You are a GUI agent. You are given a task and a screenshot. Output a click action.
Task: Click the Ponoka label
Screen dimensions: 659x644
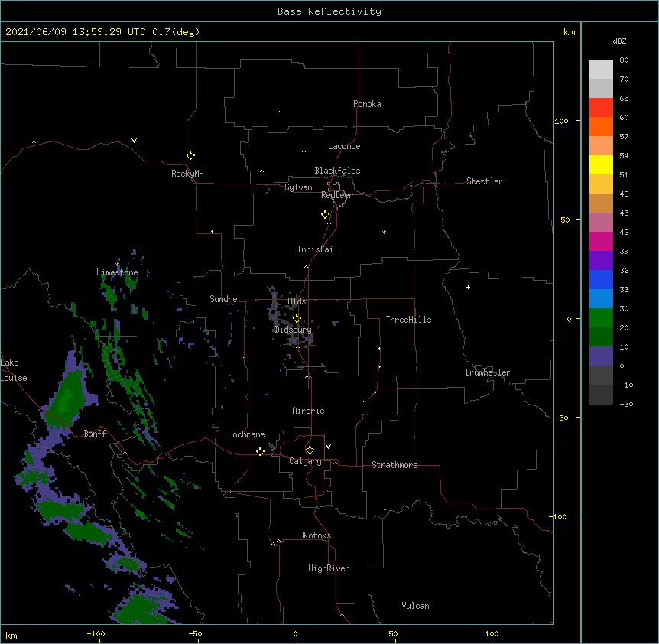pyautogui.click(x=367, y=104)
